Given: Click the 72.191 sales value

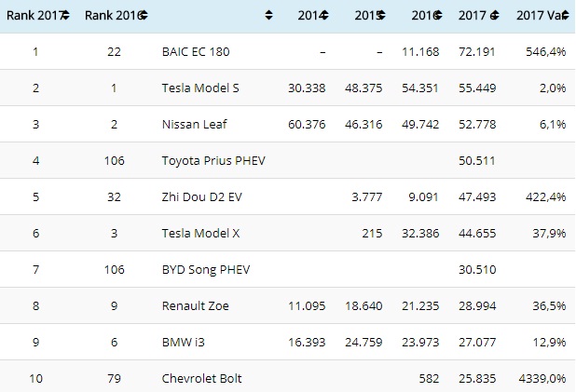Looking at the screenshot, I should click(479, 51).
